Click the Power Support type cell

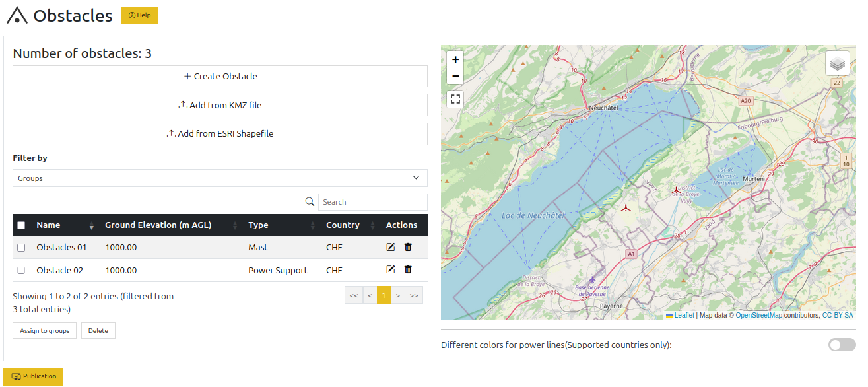[278, 270]
